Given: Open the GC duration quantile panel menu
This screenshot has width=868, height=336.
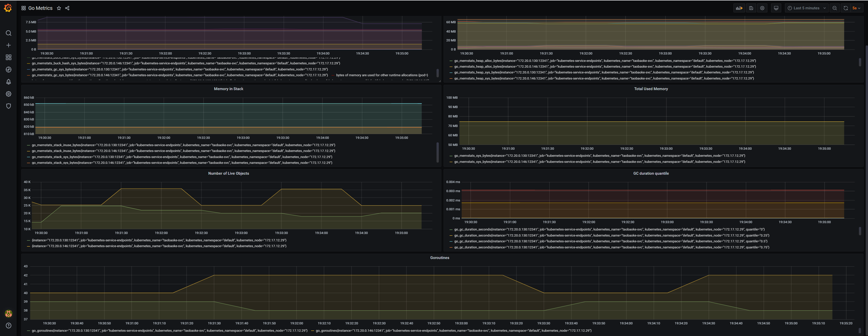Looking at the screenshot, I should 651,173.
